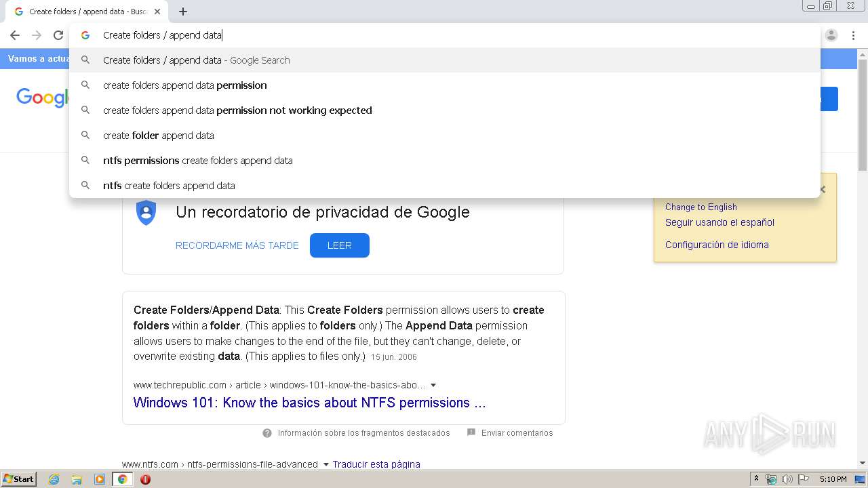Click the Google logo in the header
Image resolution: width=868 pixels, height=488 pixels.
click(x=42, y=98)
